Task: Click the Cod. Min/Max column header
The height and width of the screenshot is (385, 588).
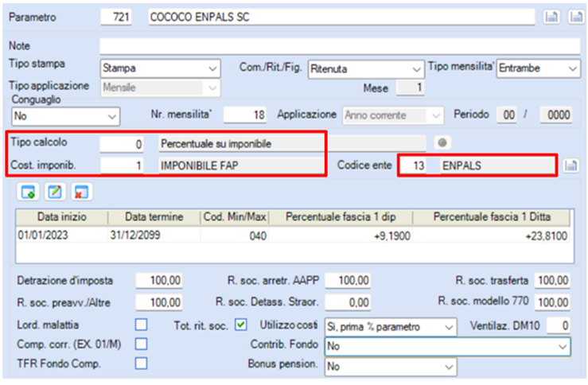Action: click(235, 217)
